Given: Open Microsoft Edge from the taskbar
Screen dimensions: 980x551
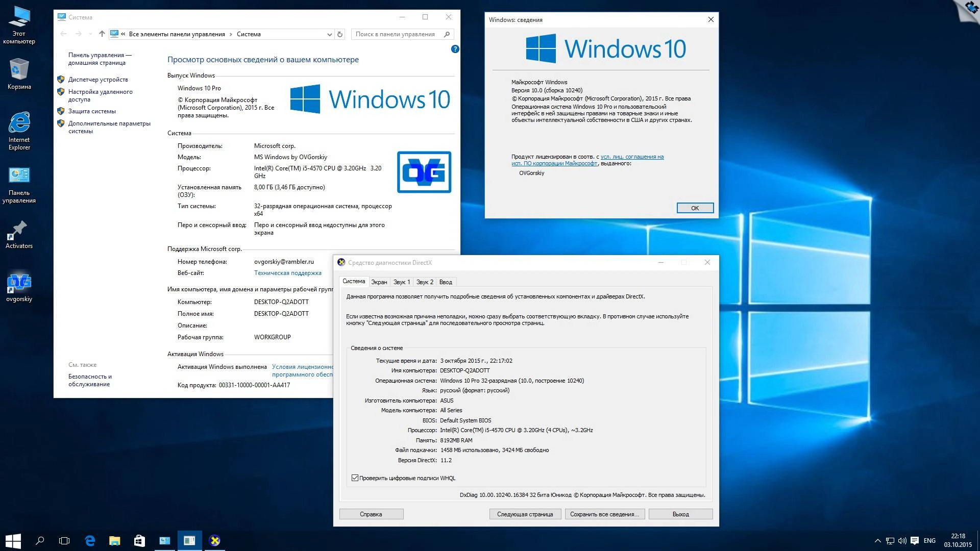Looking at the screenshot, I should coord(90,540).
